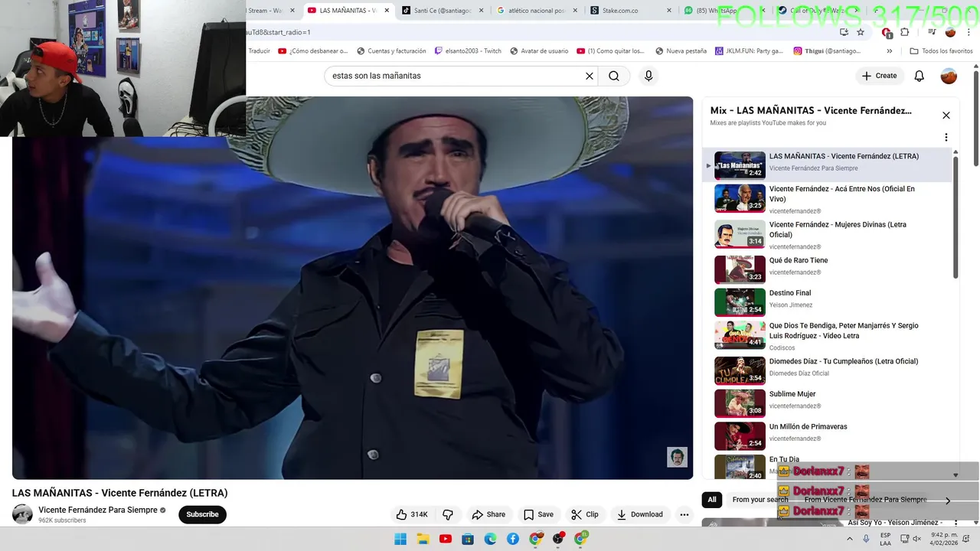
Task: Click the YouTube search magnifier button
Action: pos(614,76)
